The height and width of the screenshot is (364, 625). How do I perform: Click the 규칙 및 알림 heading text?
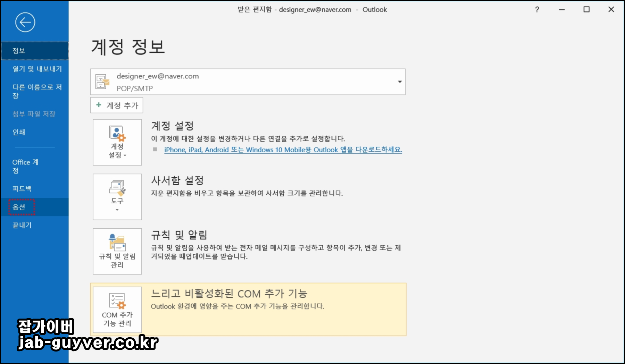179,235
